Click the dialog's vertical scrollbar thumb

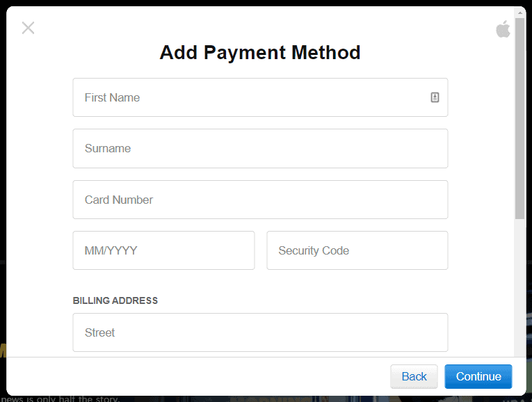519,118
